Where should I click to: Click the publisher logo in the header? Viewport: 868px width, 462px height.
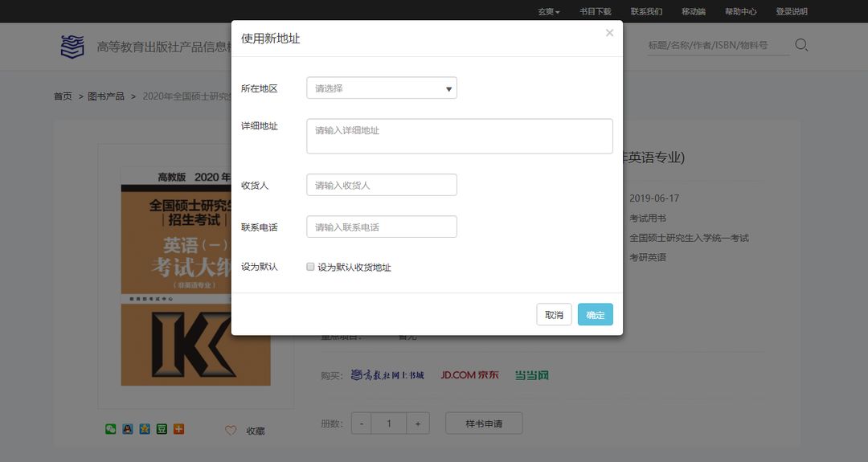pos(72,47)
